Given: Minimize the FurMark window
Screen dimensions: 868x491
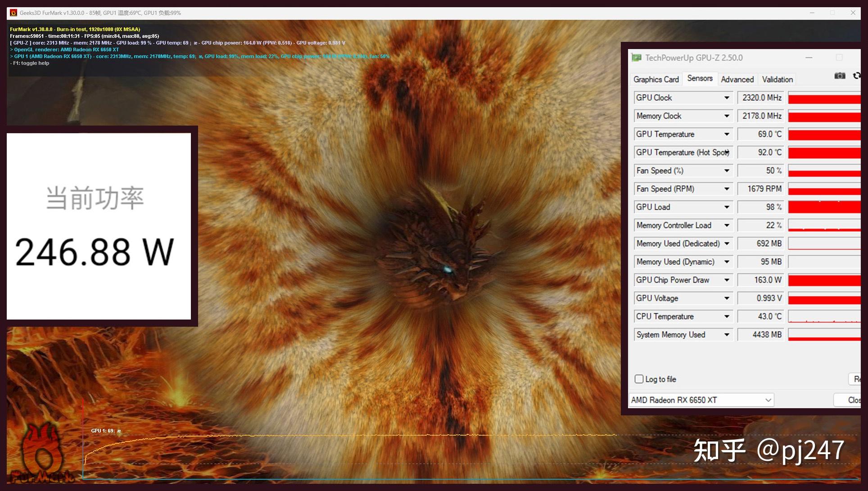Looking at the screenshot, I should 812,13.
